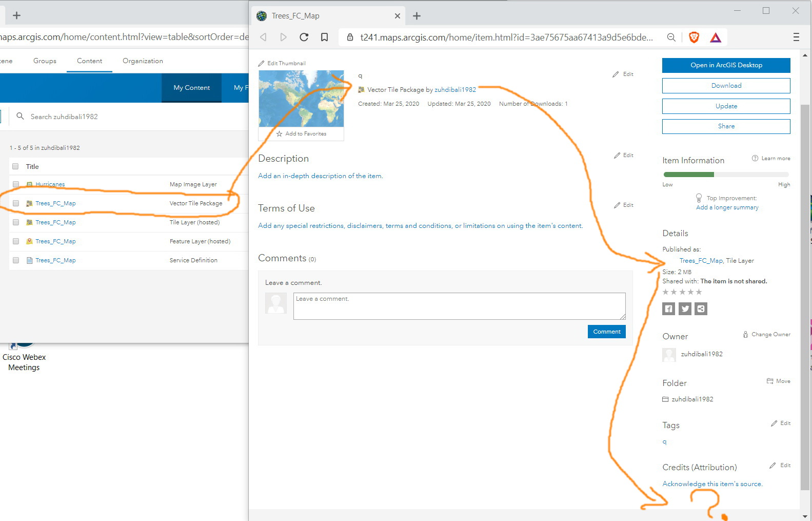This screenshot has width=812, height=521.
Task: Go back in the Trees_FC_Map browser window
Action: 263,37
